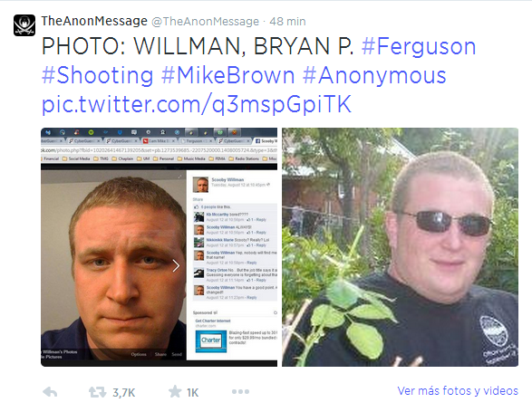Image resolution: width=532 pixels, height=412 pixels.
Task: Click the Charter ad logo in screenshot
Action: click(x=210, y=341)
